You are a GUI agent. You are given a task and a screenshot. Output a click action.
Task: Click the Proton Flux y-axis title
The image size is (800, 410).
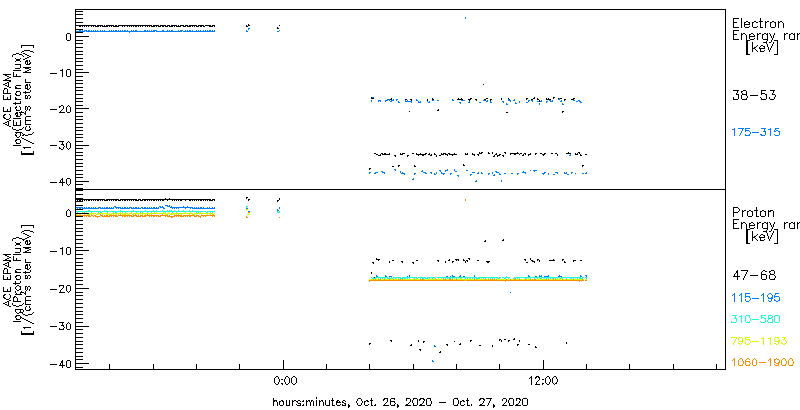click(x=18, y=278)
